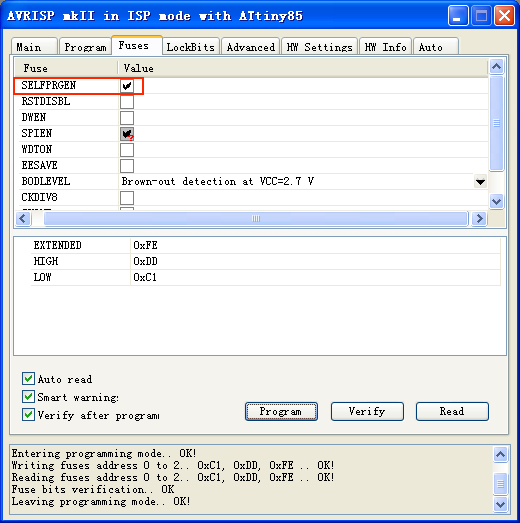The width and height of the screenshot is (520, 523).
Task: Open the HW Settings tab
Action: pos(319,47)
